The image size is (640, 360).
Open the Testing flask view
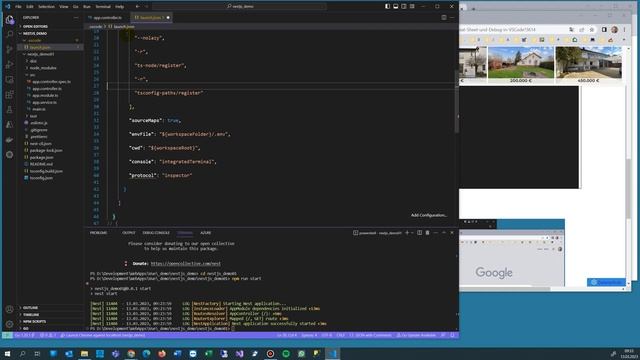(x=9, y=109)
